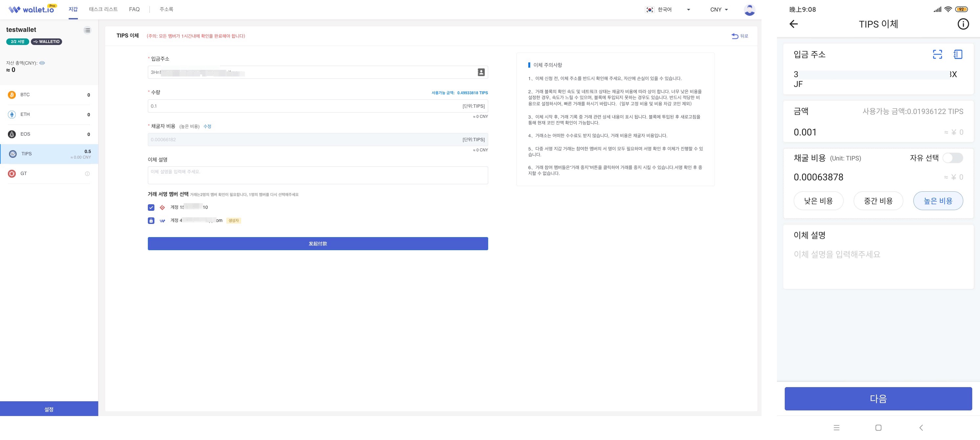Go to the 주소록 menu item
Screen dimensions: 980x440
[x=166, y=9]
